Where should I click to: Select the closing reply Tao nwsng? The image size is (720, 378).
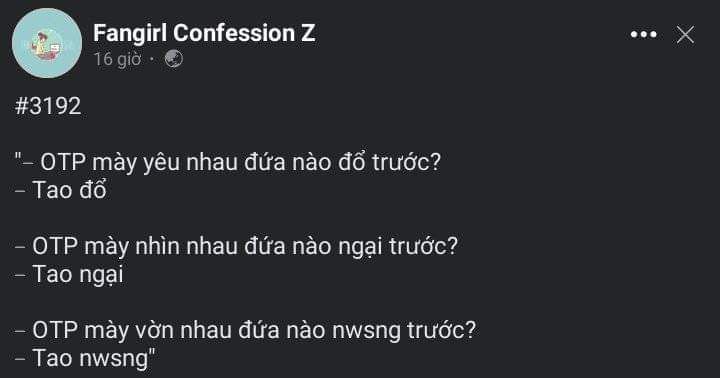[x=85, y=358]
